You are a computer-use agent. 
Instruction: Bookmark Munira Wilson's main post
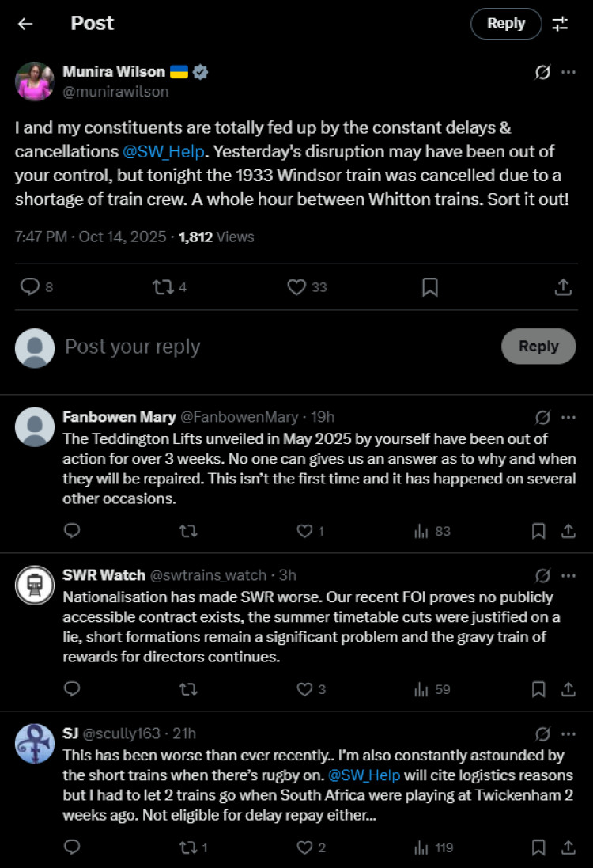430,286
